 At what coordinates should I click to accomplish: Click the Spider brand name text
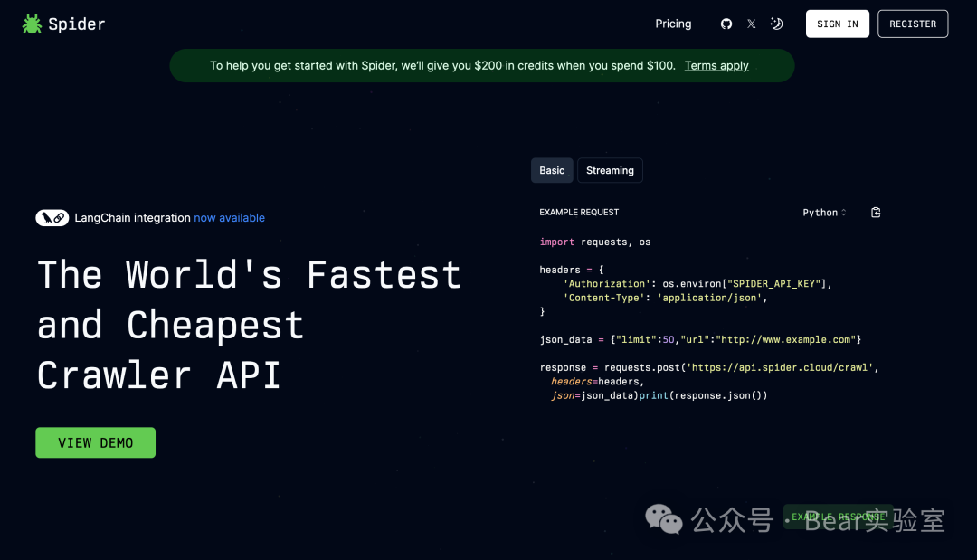point(77,24)
